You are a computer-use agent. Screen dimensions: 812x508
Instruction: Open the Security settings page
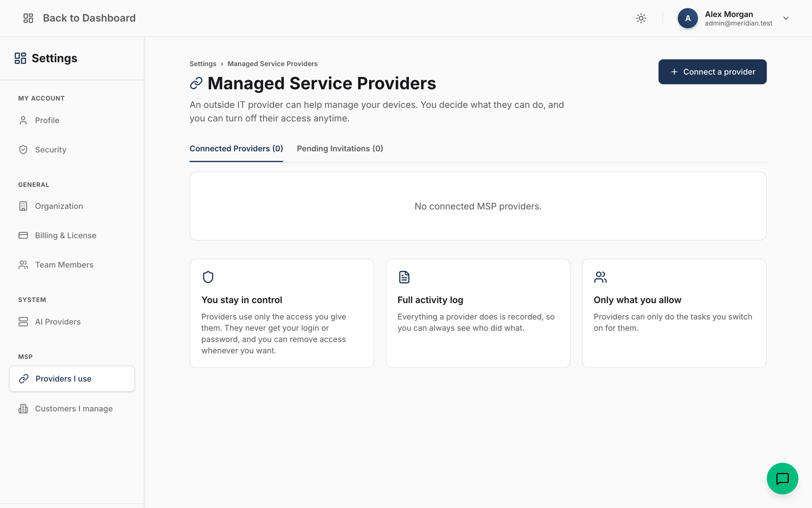click(72, 150)
